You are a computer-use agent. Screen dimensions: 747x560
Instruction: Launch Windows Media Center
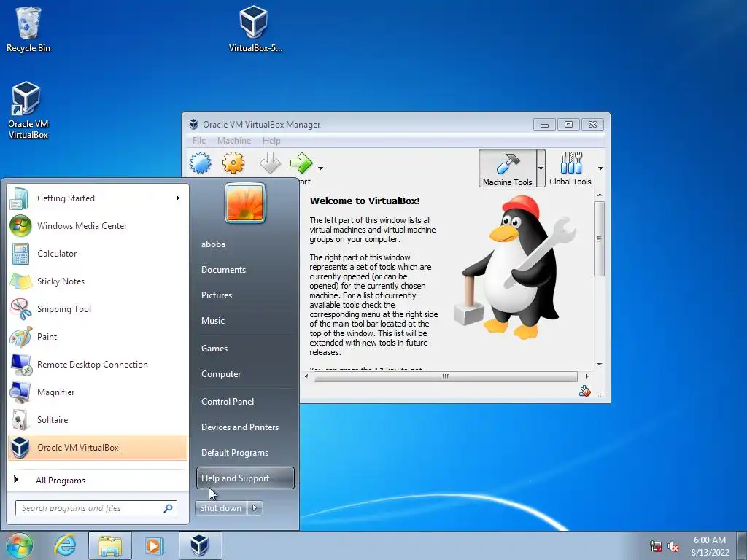click(x=98, y=226)
